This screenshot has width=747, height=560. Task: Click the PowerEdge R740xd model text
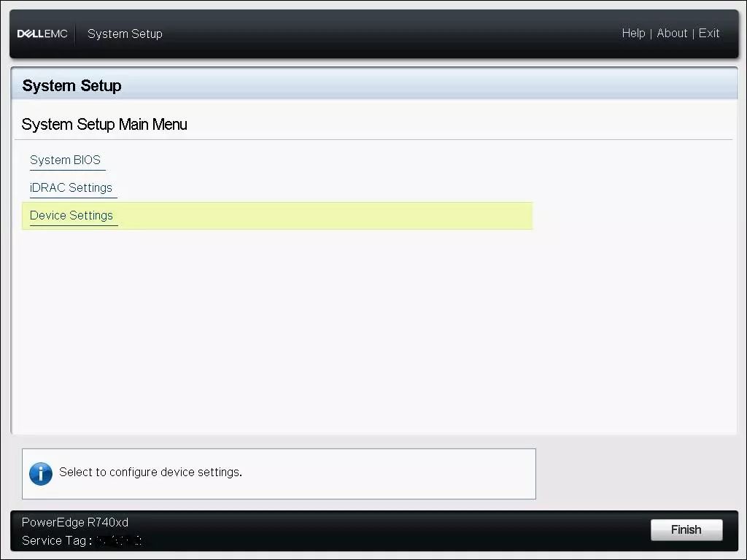point(75,522)
